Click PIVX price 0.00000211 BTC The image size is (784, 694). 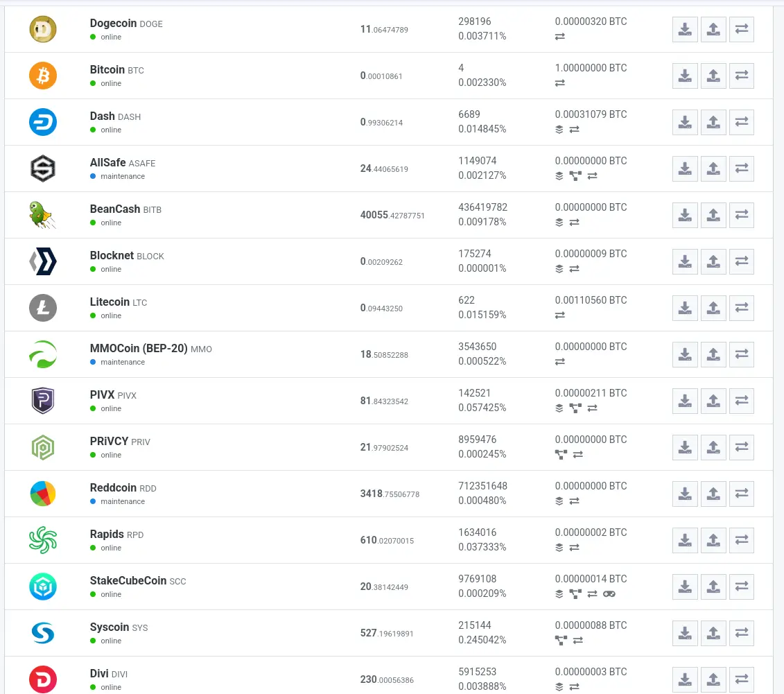click(x=591, y=394)
